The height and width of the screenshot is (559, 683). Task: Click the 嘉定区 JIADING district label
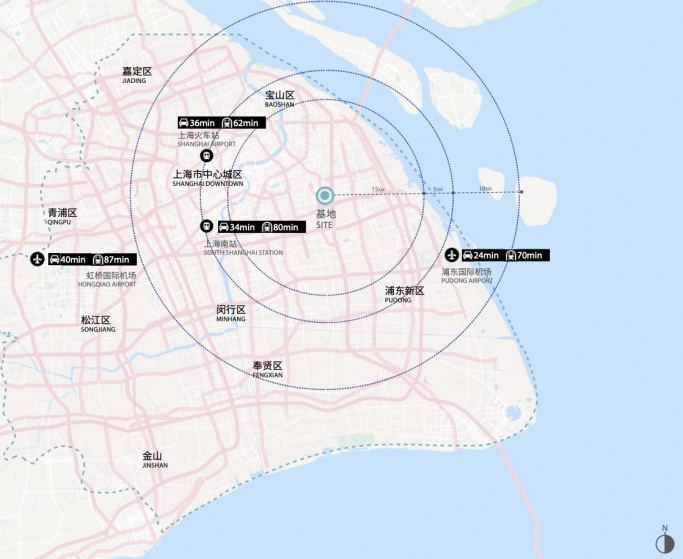136,75
